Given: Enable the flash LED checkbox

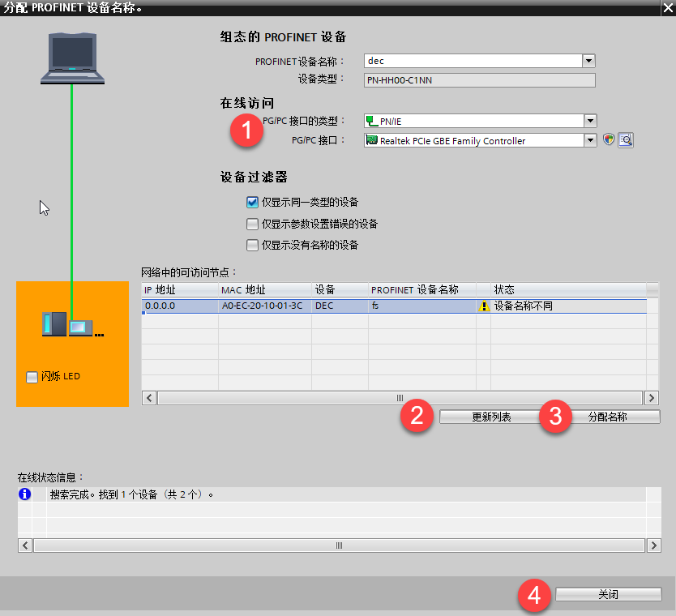Looking at the screenshot, I should point(32,377).
